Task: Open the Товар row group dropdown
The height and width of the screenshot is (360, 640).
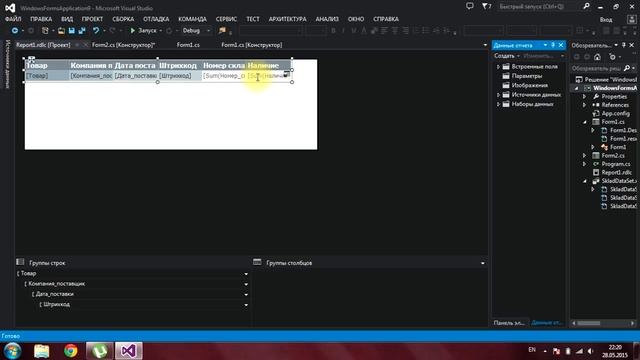Action: 246,274
